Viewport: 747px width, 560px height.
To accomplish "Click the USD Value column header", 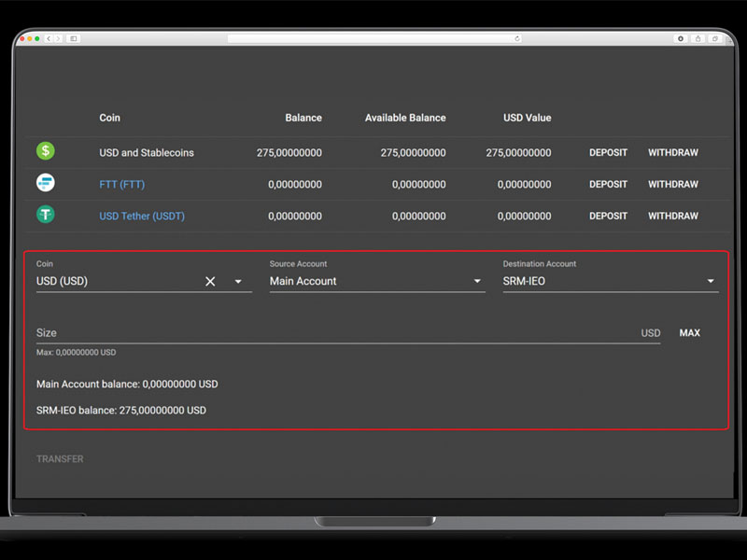I will coord(528,118).
